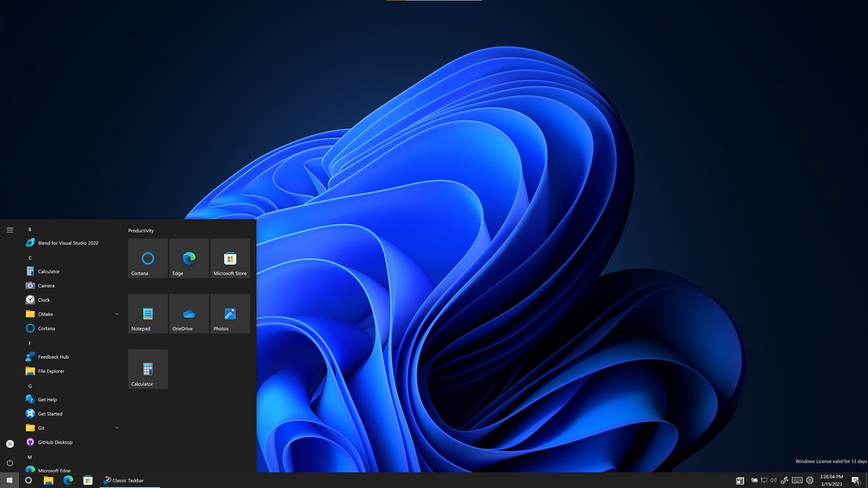
Task: Click the Cortana circle on the taskbar
Action: (28, 480)
